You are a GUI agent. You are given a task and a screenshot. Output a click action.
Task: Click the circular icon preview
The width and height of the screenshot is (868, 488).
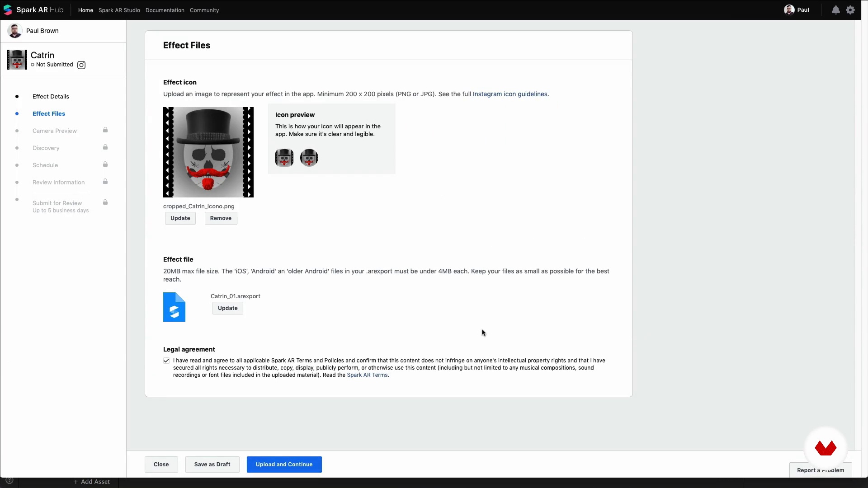309,158
